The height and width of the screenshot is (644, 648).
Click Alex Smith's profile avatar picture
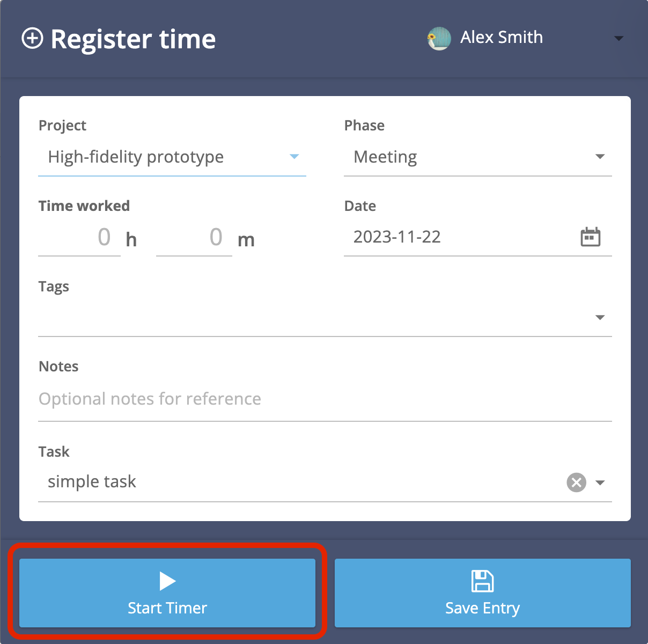click(x=439, y=38)
